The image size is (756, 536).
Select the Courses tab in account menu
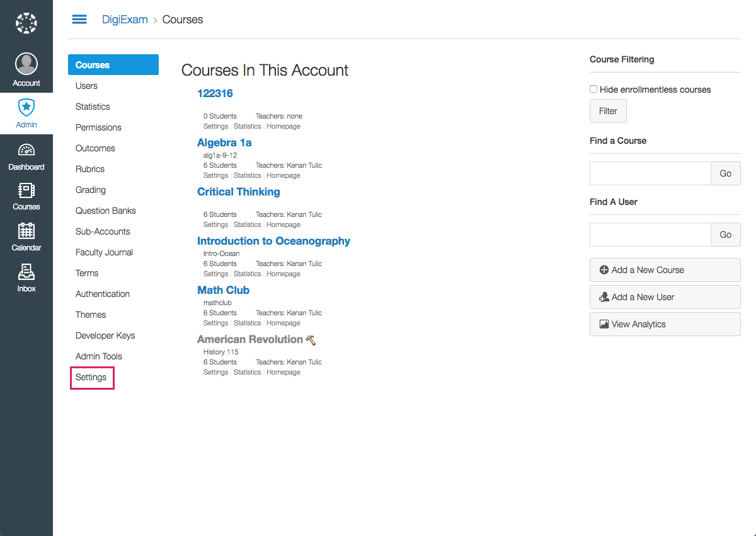[113, 65]
